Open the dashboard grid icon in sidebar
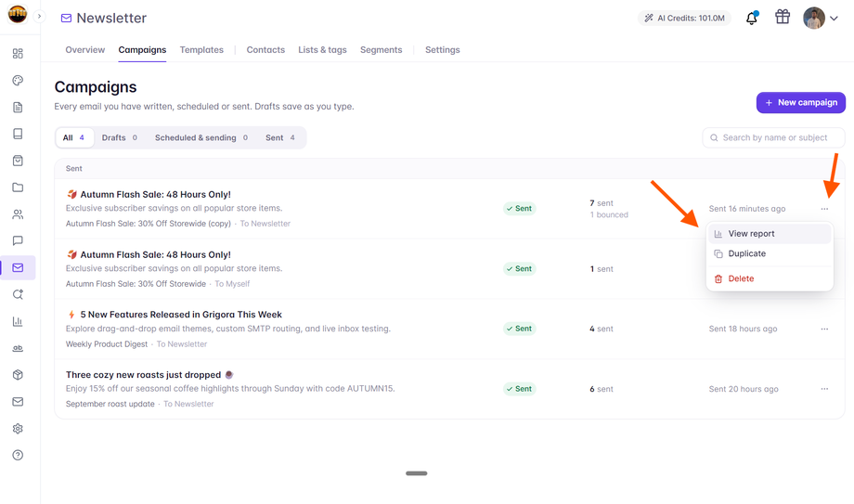 pyautogui.click(x=18, y=54)
